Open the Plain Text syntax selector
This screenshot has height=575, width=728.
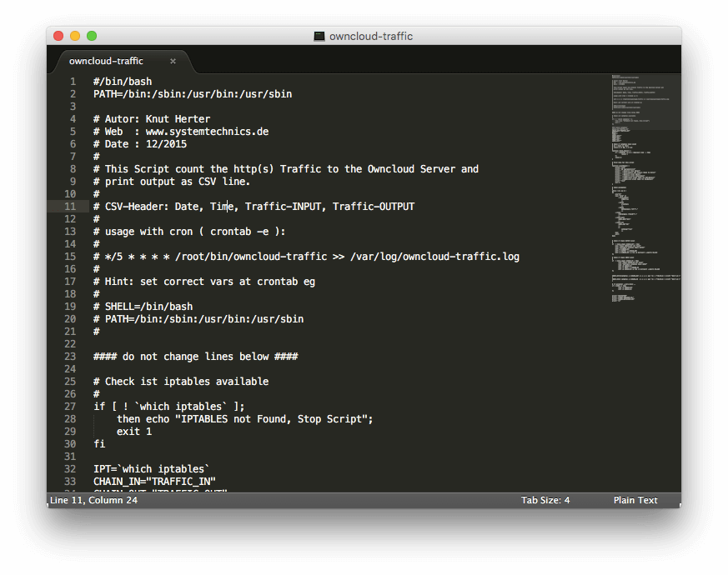tap(635, 500)
